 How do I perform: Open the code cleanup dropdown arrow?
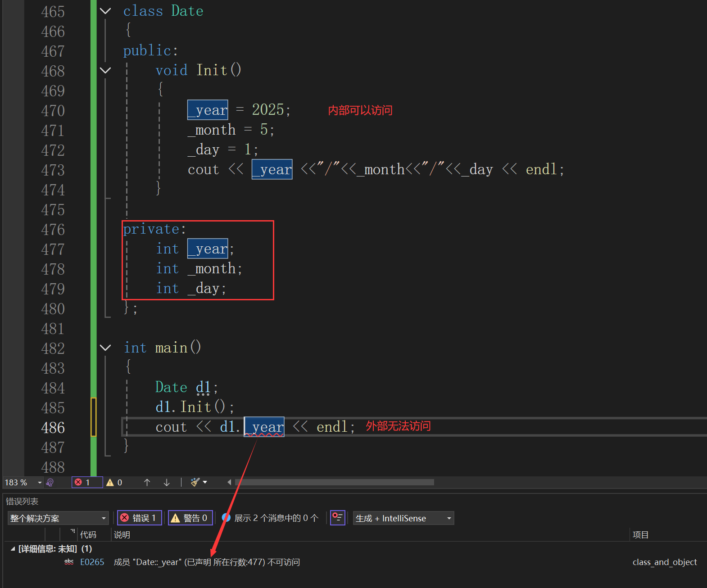click(x=205, y=483)
